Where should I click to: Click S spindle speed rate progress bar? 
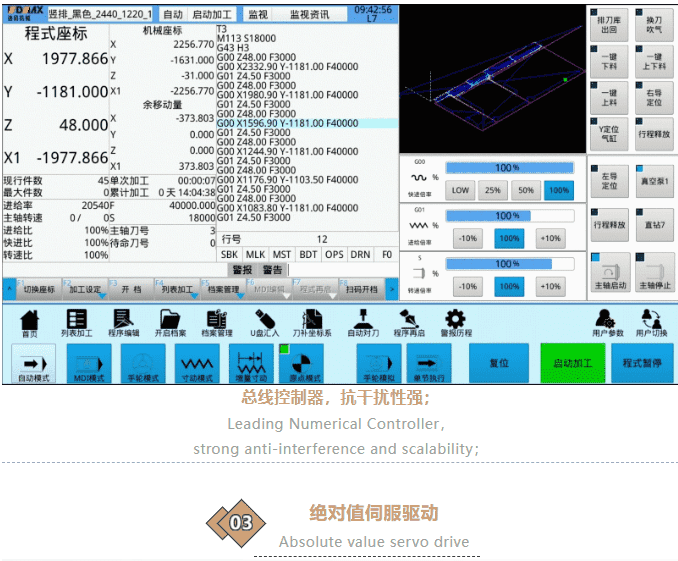tap(510, 264)
